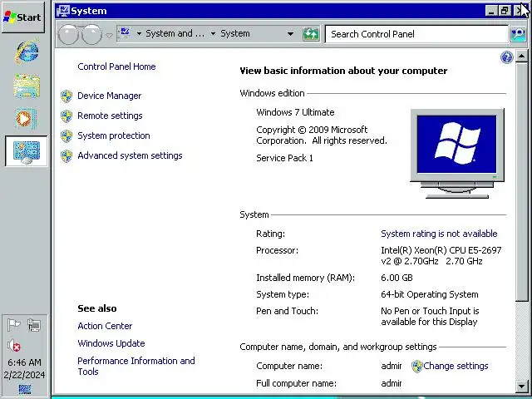Open the recent pages dropdown arrow

pyautogui.click(x=109, y=35)
